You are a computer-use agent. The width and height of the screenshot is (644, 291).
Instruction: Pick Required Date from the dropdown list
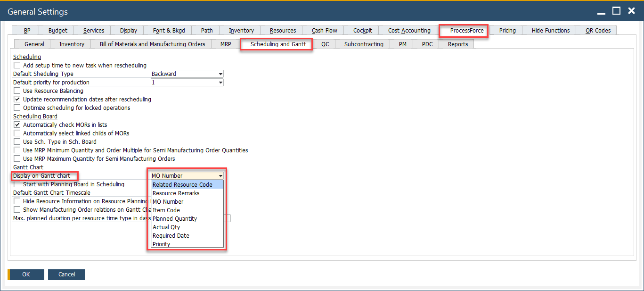171,236
